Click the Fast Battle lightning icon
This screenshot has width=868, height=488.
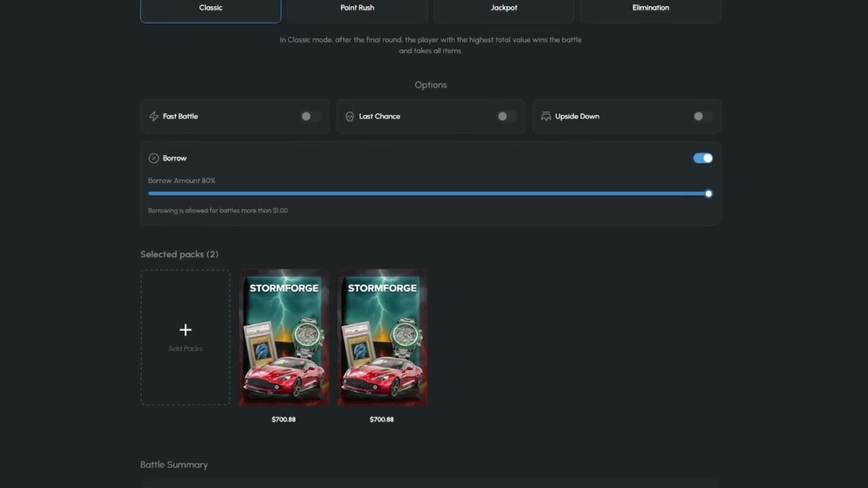click(154, 117)
